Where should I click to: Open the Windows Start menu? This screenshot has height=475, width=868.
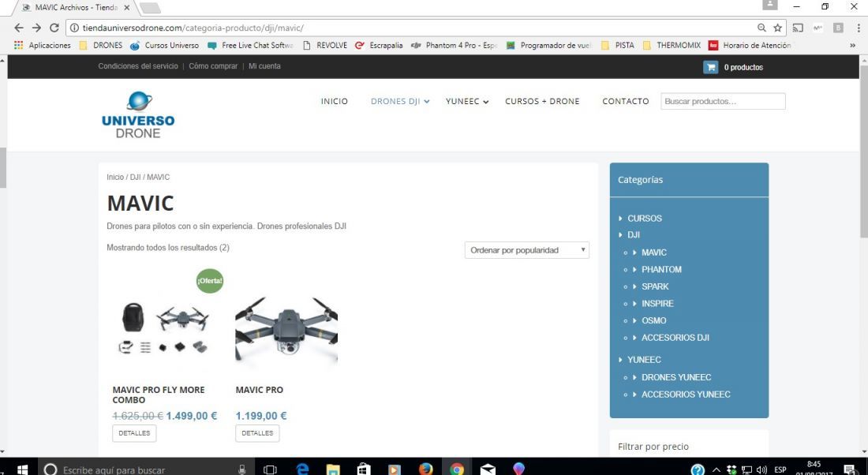pyautogui.click(x=22, y=469)
